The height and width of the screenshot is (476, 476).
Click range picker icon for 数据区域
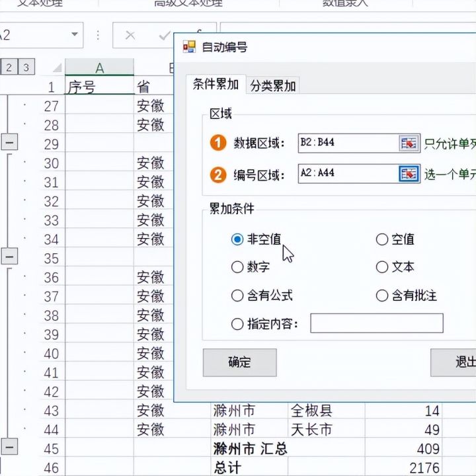(x=409, y=143)
